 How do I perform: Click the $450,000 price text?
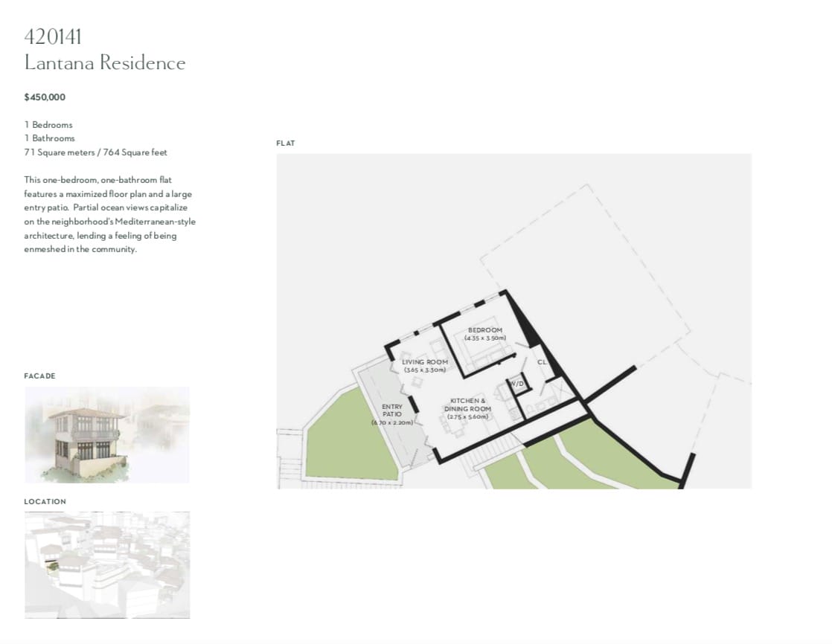(45, 97)
